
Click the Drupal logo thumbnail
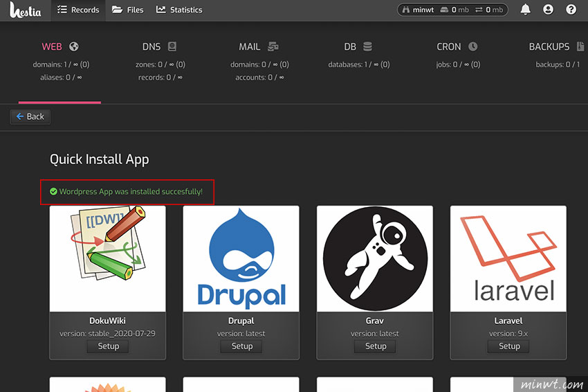pyautogui.click(x=241, y=259)
